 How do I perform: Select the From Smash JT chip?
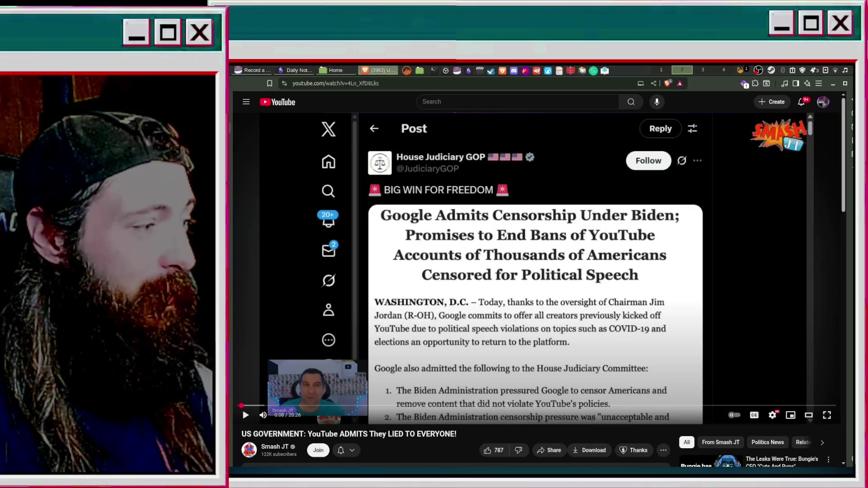pyautogui.click(x=720, y=442)
